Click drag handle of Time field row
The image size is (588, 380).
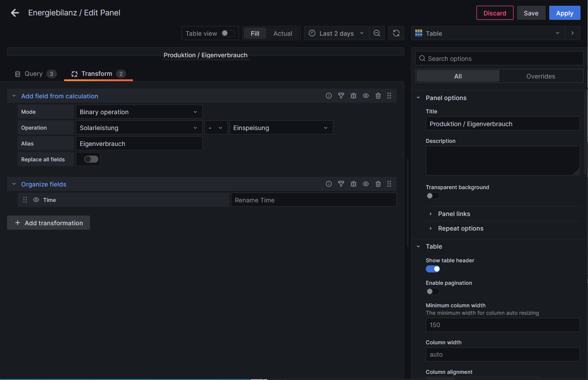click(x=25, y=200)
